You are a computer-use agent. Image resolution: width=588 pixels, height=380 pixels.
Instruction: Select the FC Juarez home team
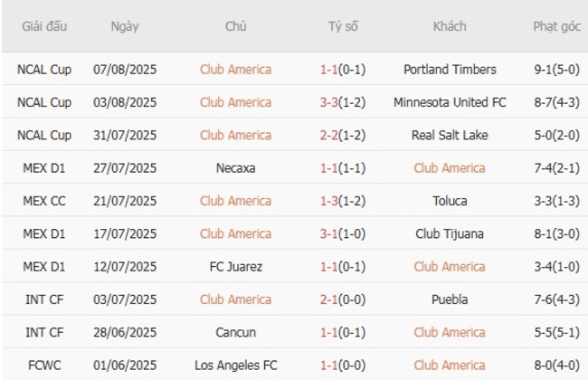(235, 267)
